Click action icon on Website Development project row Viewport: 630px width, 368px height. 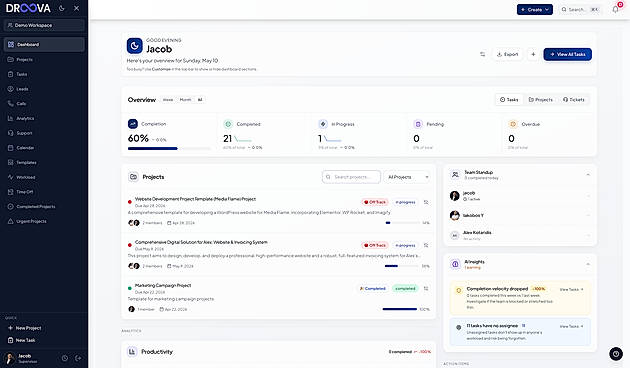426,202
